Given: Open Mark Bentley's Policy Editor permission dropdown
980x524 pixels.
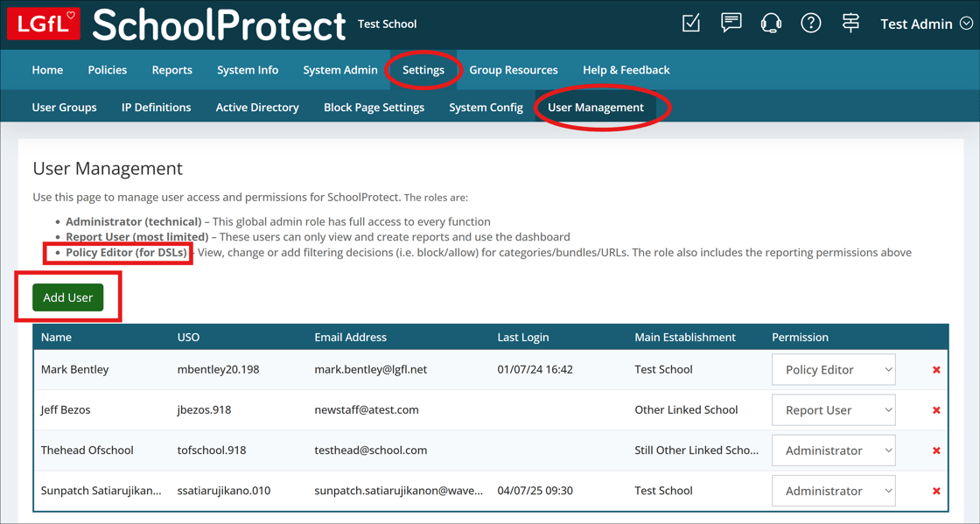Looking at the screenshot, I should 833,370.
